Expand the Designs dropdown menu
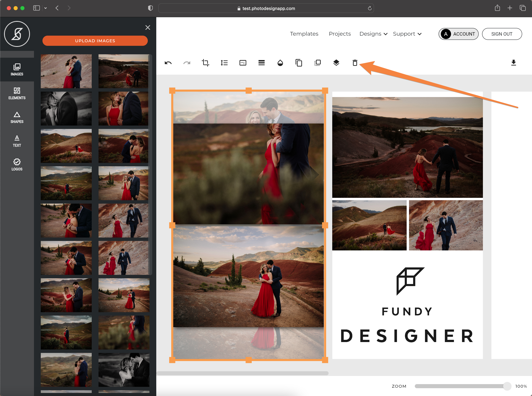The image size is (532, 396). (x=373, y=34)
